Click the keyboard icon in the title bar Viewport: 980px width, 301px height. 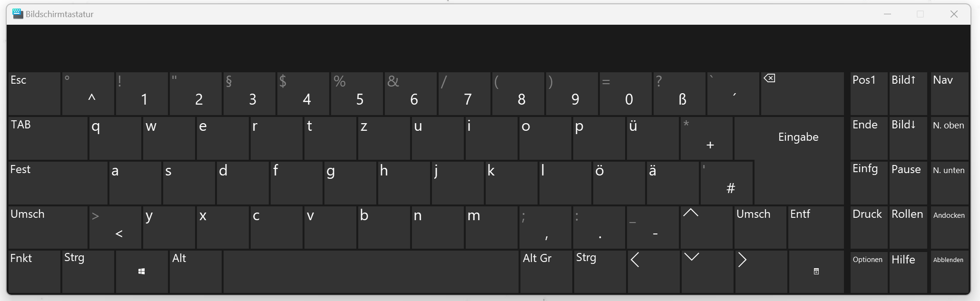(x=18, y=14)
